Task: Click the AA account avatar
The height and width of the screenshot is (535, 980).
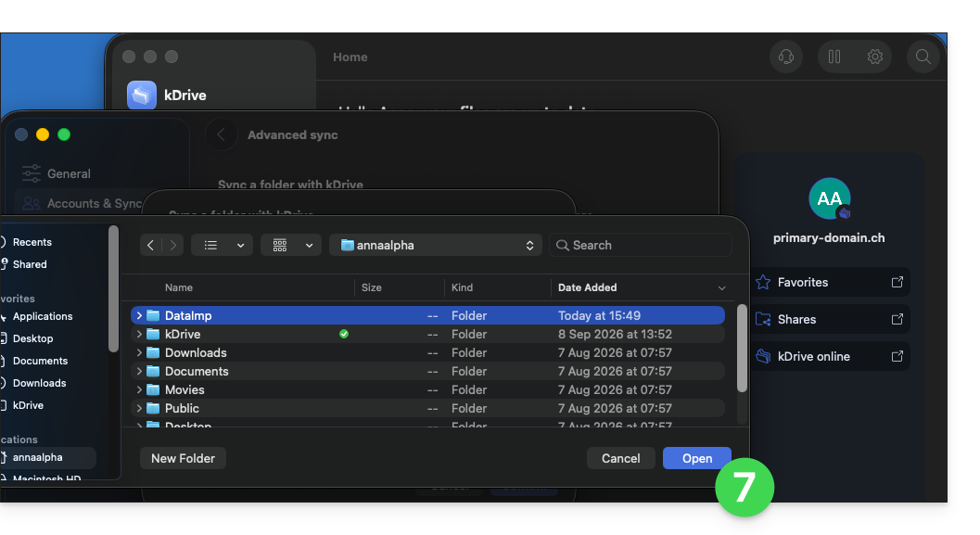Action: [830, 198]
